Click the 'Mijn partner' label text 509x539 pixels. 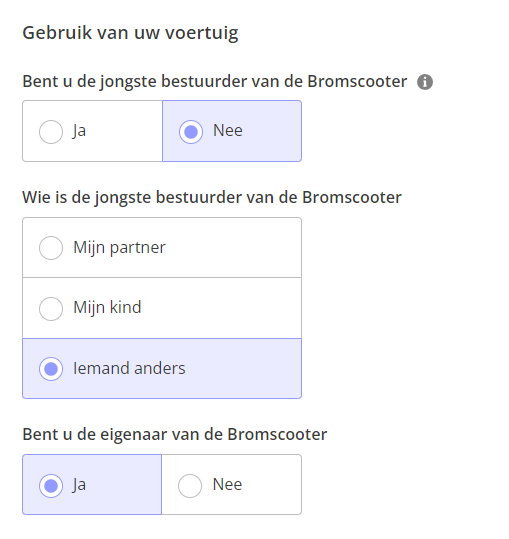(119, 248)
